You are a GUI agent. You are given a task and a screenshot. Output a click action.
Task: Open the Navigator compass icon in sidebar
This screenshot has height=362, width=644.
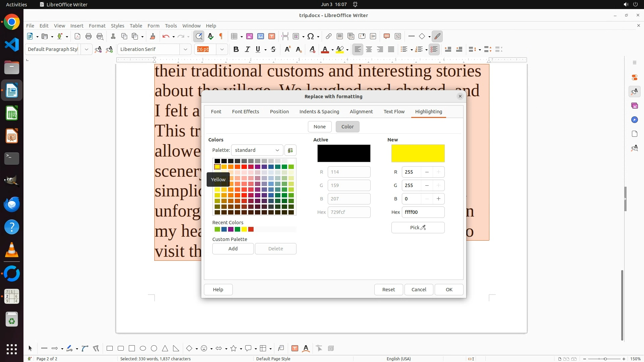click(x=634, y=120)
